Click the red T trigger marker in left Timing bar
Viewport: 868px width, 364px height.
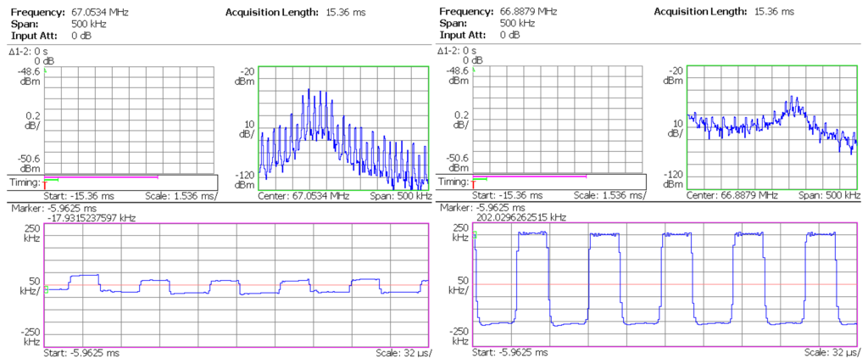click(x=44, y=183)
